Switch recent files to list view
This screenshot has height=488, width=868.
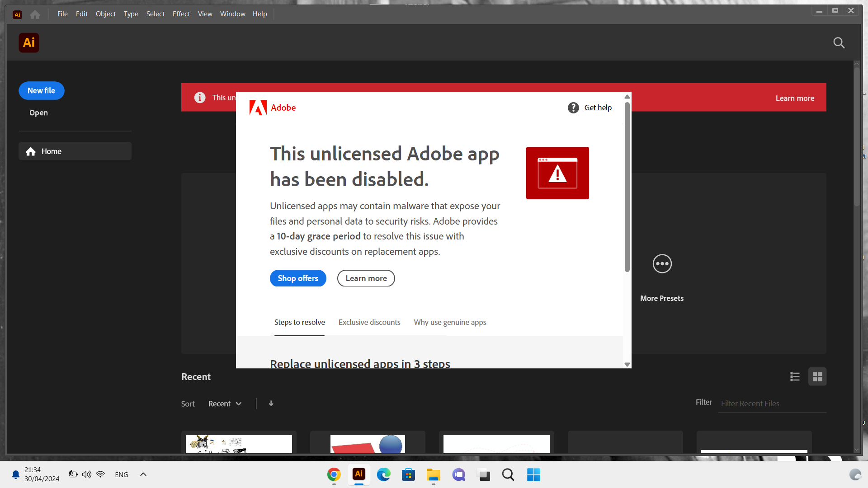[795, 376]
